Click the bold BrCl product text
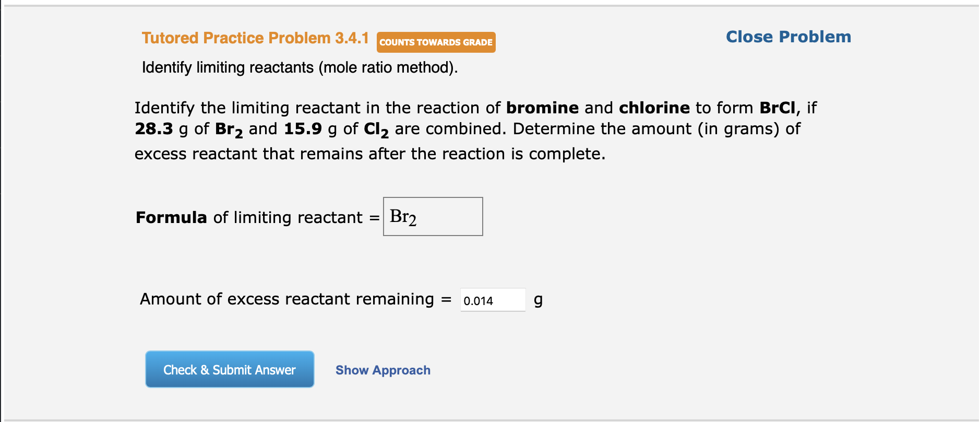The width and height of the screenshot is (980, 422). tap(776, 108)
